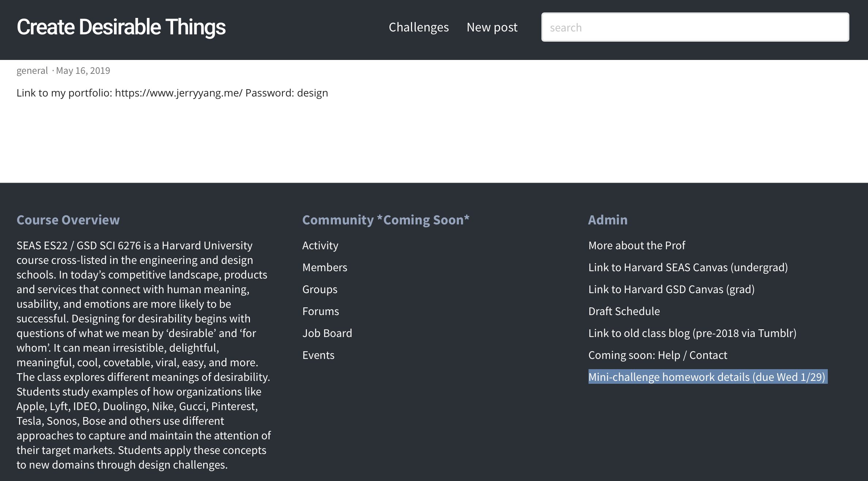
Task: Go to the Members page
Action: tap(324, 267)
